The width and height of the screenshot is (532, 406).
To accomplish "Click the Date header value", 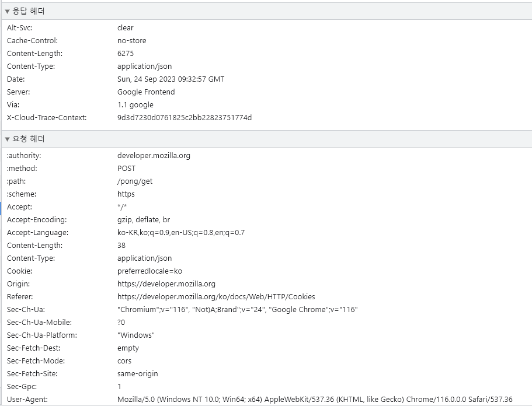I will 171,79.
